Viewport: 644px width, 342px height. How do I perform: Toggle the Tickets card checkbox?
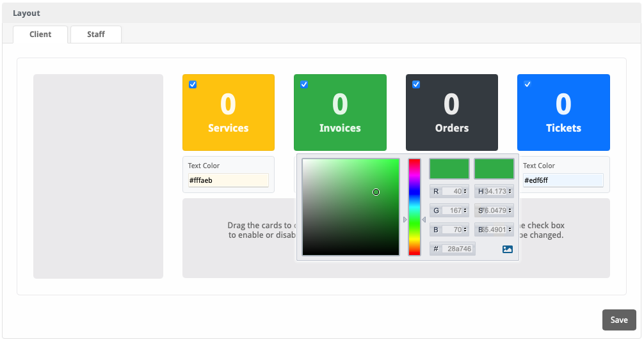pyautogui.click(x=527, y=84)
